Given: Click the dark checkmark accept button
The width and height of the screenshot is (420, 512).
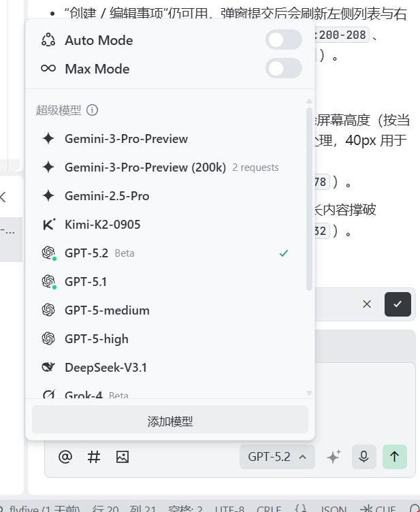Looking at the screenshot, I should tap(398, 304).
